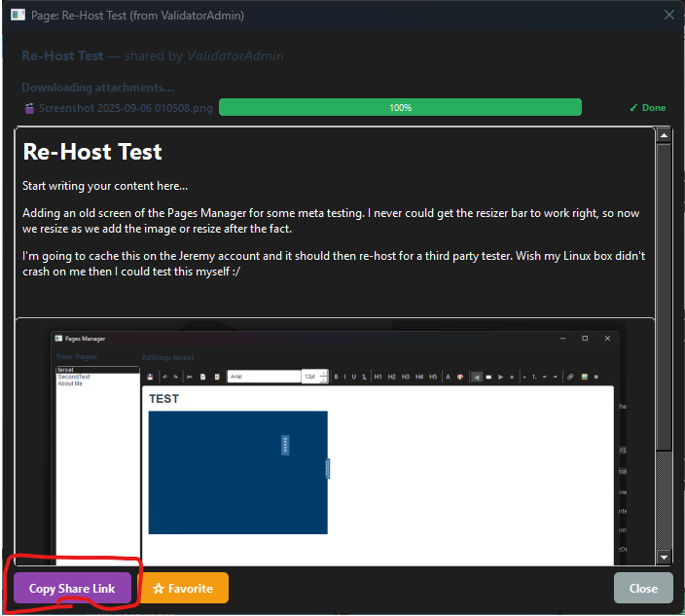
Task: Click the green 100% download progress bar
Action: click(x=400, y=107)
